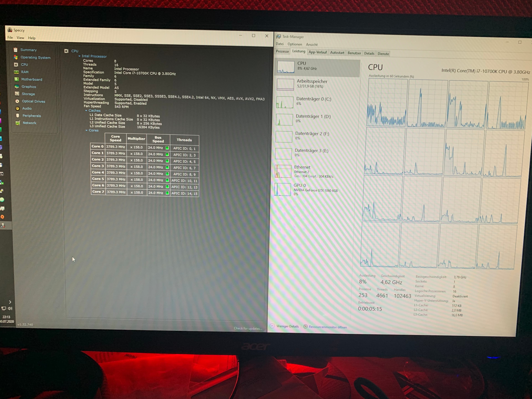Viewport: 532px width, 399px height.
Task: Select the Arbeitsspeicher performance thumbnail
Action: coord(285,84)
